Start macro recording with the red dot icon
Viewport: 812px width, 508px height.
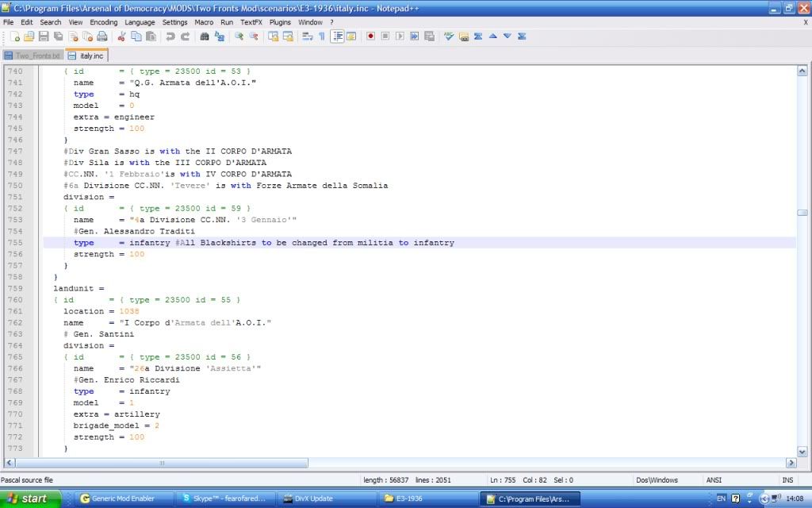(371, 37)
